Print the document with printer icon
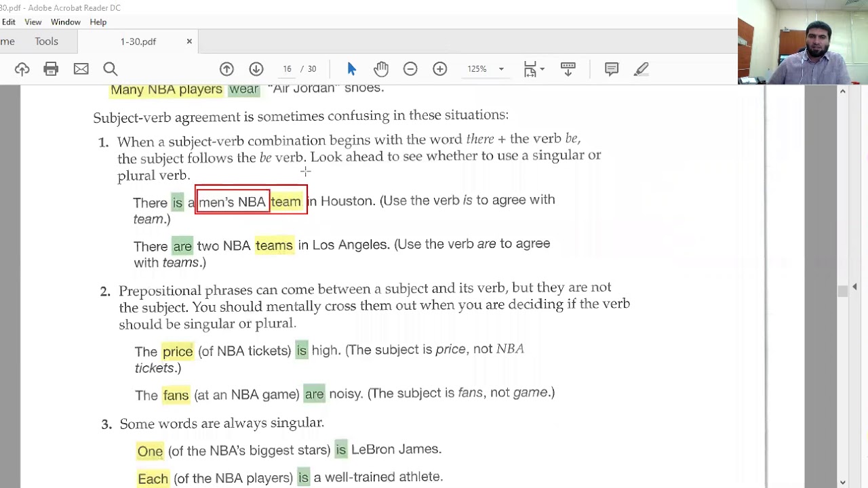The image size is (868, 488). 51,68
